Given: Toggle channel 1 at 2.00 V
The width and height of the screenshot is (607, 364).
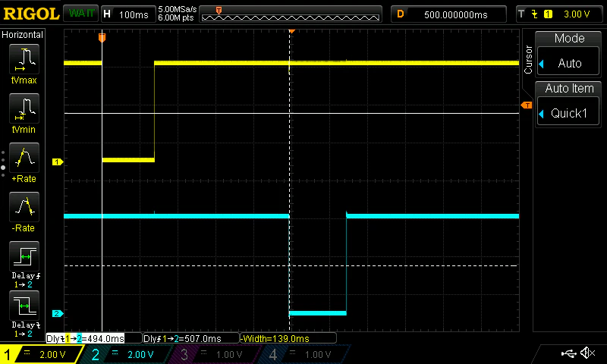Looking at the screenshot, I should point(42,354).
